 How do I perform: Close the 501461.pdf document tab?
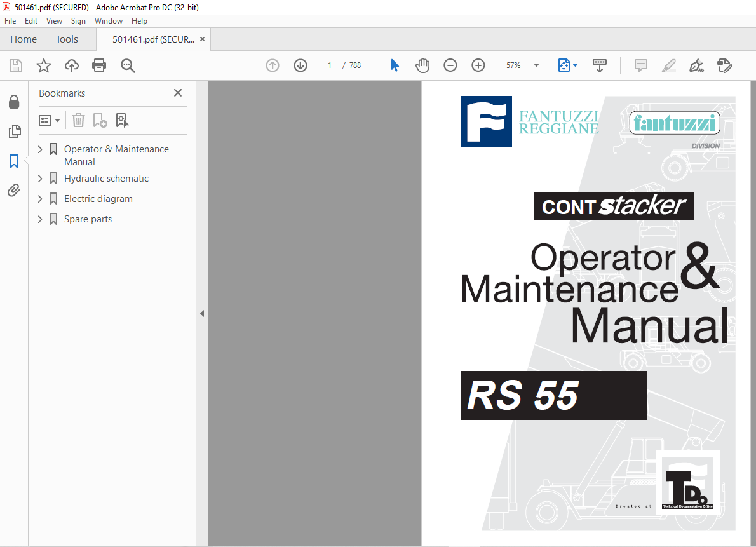click(x=203, y=39)
